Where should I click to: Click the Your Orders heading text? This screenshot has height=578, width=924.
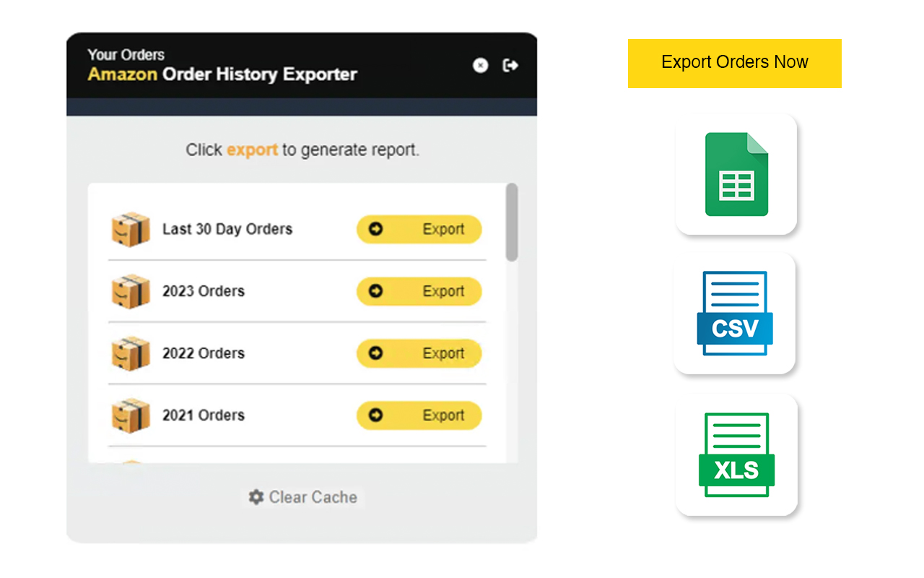click(x=126, y=55)
